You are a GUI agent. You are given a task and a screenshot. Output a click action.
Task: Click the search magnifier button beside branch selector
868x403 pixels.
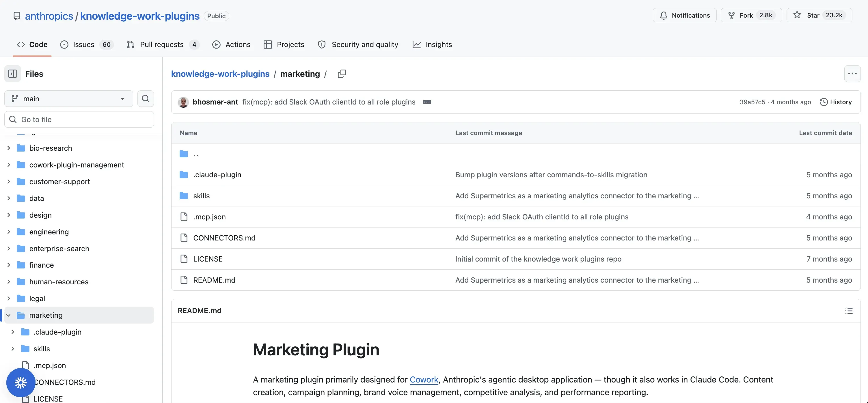coord(146,98)
